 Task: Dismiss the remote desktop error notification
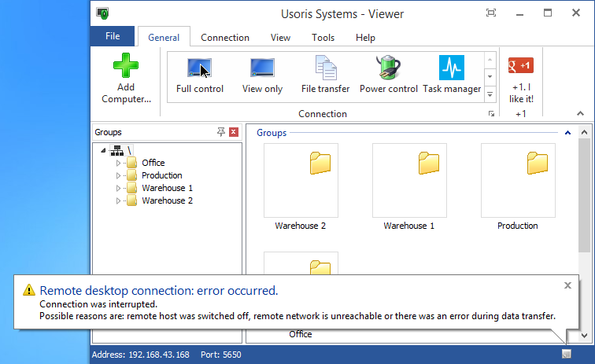(568, 285)
